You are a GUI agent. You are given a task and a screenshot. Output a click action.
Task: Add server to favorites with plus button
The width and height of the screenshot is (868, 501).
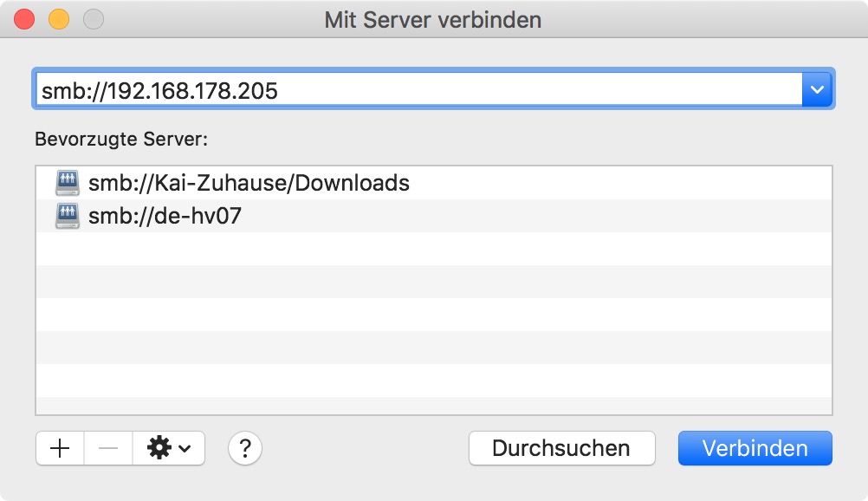point(60,448)
